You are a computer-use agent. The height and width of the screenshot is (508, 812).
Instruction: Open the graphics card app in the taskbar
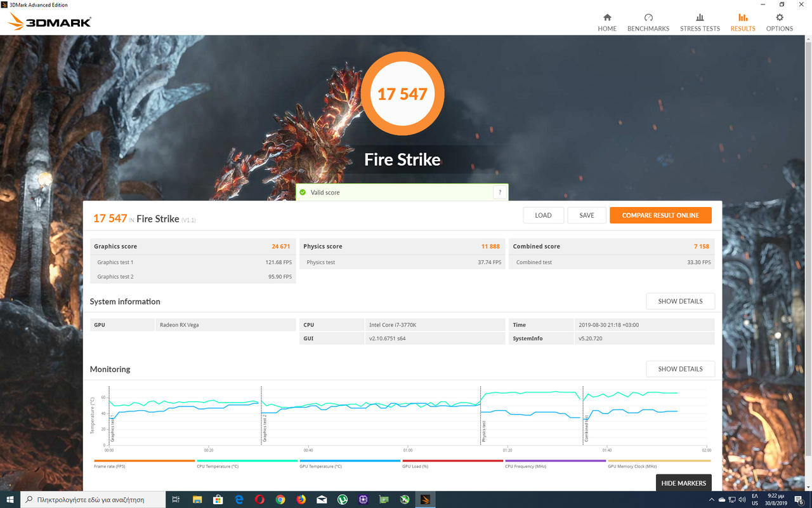point(384,500)
